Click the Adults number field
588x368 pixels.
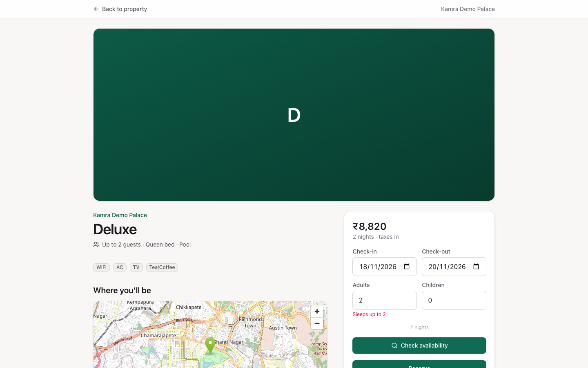(385, 300)
